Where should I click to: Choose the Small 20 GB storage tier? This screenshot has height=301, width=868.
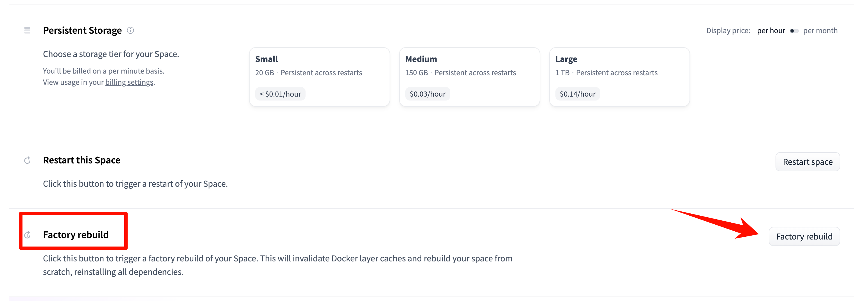pos(319,77)
